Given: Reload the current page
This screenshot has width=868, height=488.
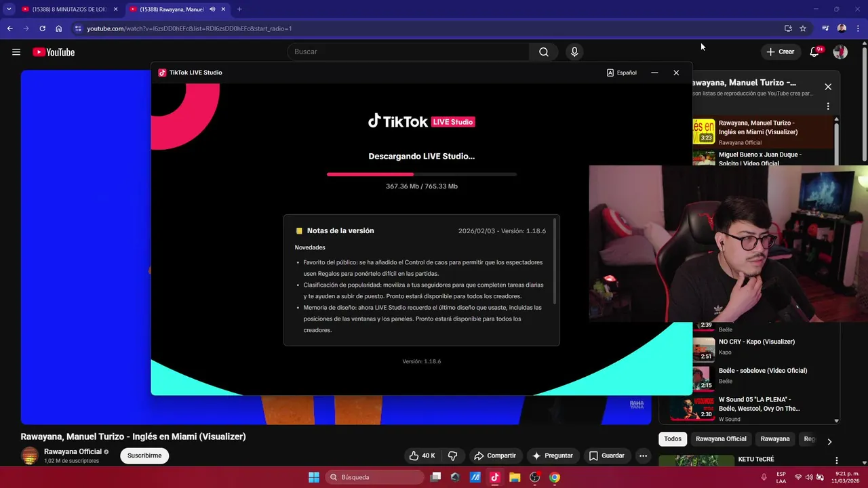Looking at the screenshot, I should pos(42,28).
